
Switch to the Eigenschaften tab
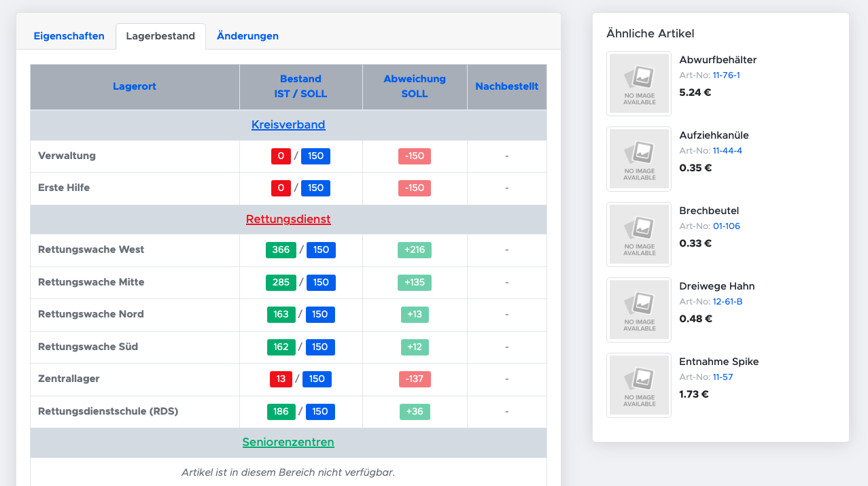tap(69, 36)
